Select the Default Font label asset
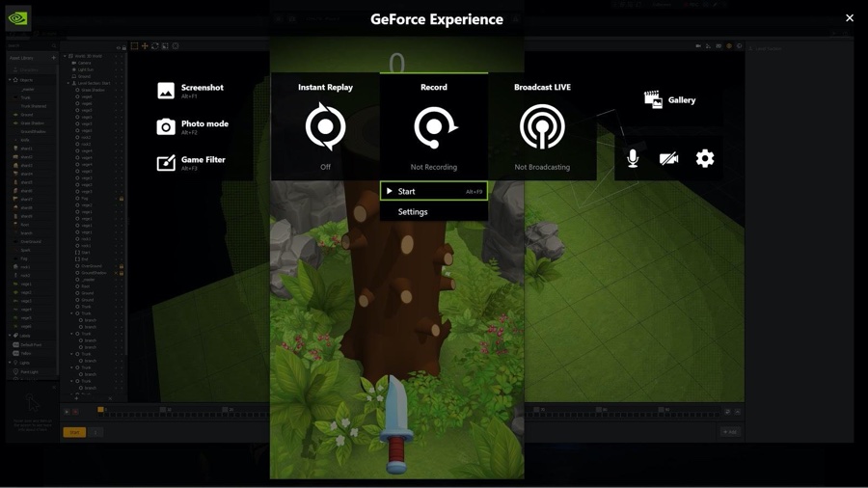 pos(32,344)
